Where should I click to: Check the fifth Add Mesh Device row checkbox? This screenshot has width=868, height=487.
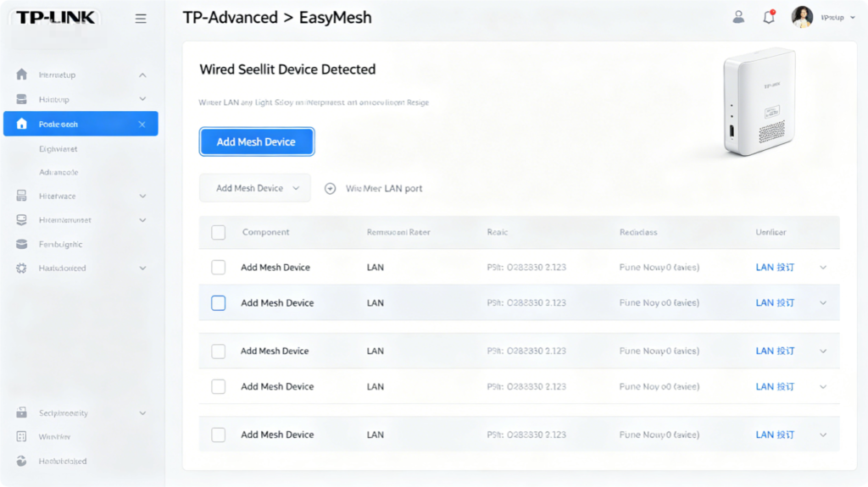click(x=218, y=434)
